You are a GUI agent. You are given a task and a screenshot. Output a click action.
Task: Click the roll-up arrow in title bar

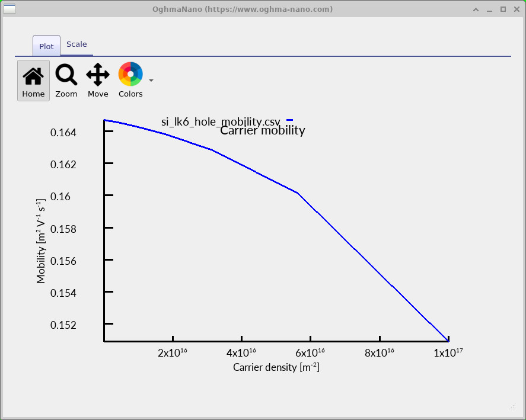pos(476,9)
